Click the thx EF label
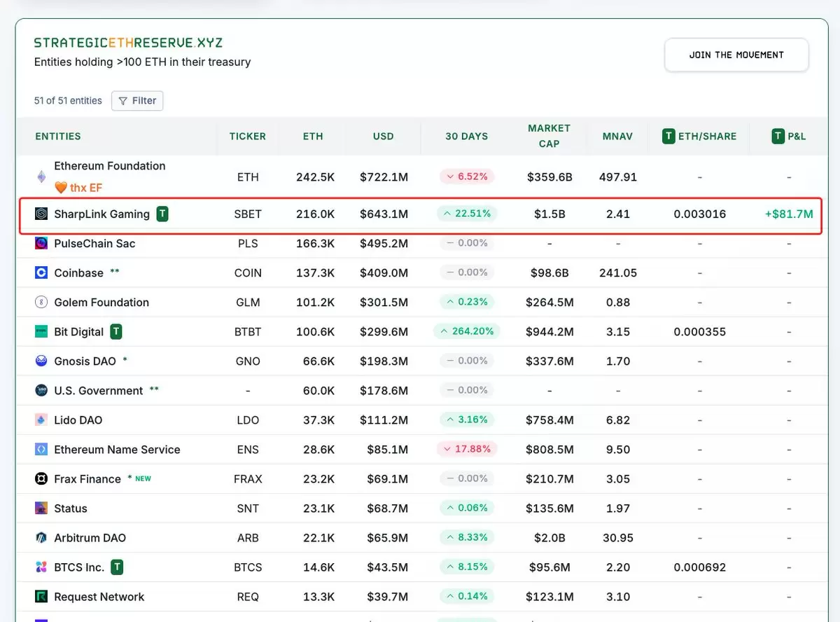The height and width of the screenshot is (622, 840). [x=86, y=188]
